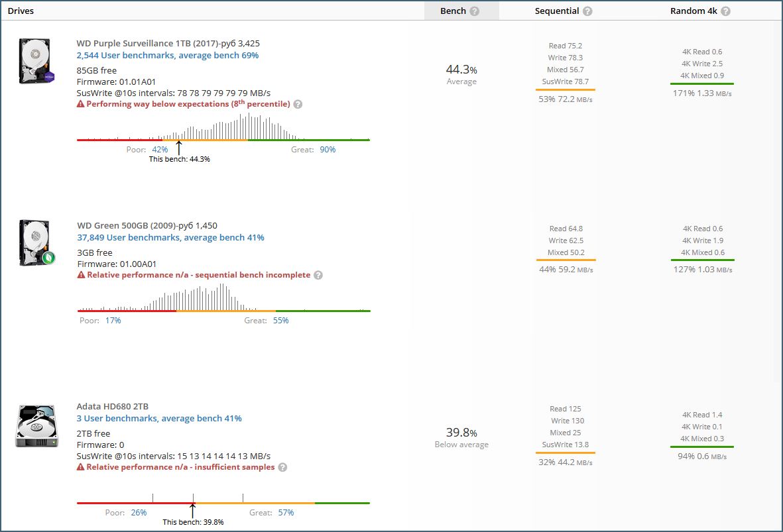Open 37,849 User benchmarks link
The width and height of the screenshot is (783, 532).
point(170,237)
